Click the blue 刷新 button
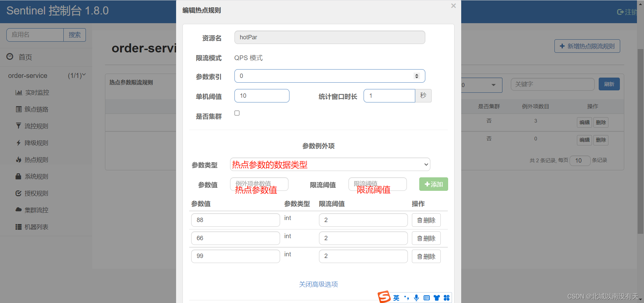 tap(609, 84)
